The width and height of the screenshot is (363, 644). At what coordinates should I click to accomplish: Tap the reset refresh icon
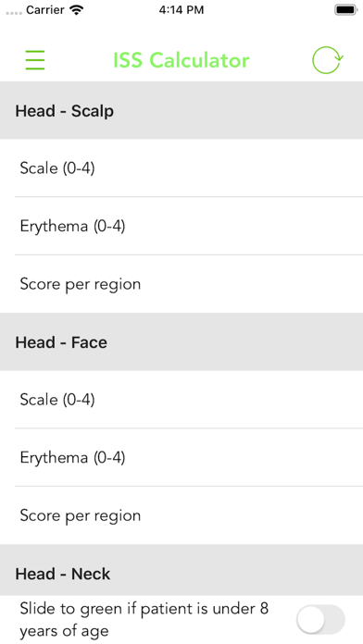[x=327, y=60]
